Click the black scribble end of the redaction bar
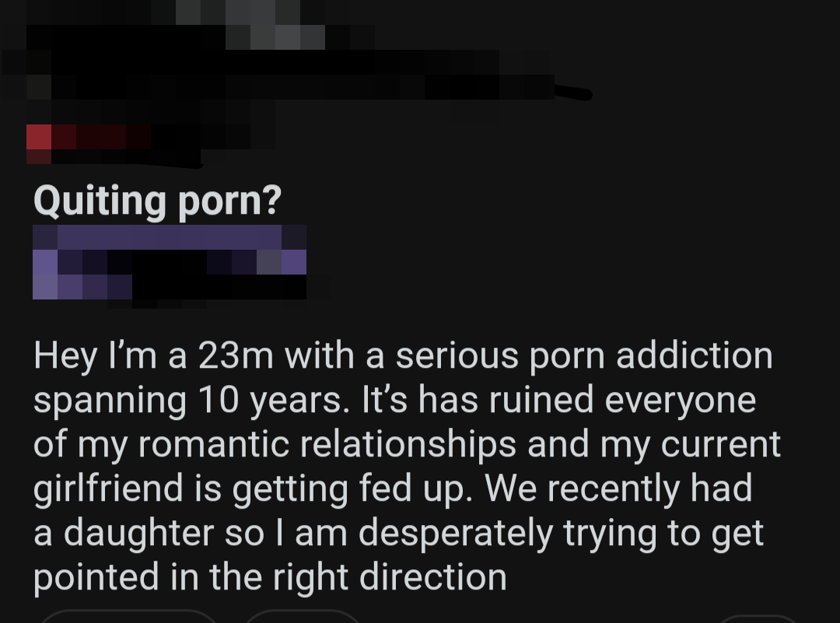This screenshot has width=840, height=623. pos(573,93)
